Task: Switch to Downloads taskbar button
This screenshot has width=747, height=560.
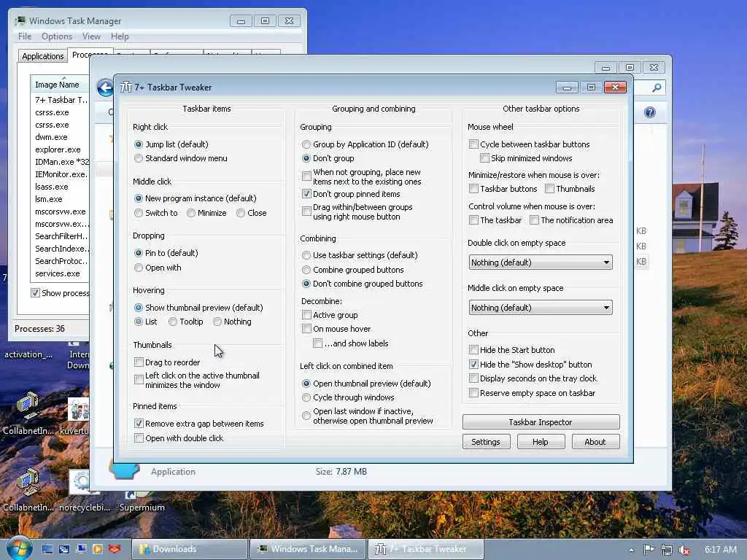Action: pos(189,549)
